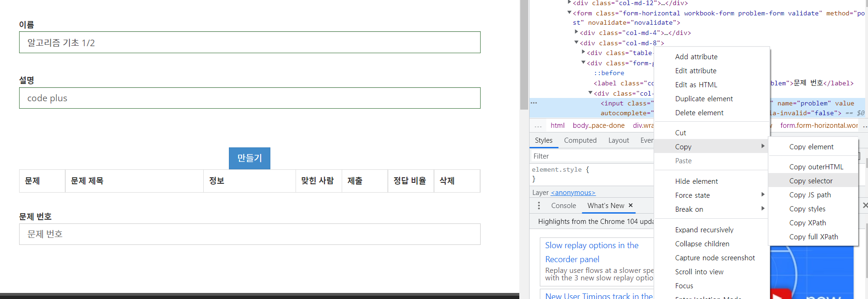Click the form.form-horizontal breadcrumb
Viewport: 868px width, 299px height.
819,125
